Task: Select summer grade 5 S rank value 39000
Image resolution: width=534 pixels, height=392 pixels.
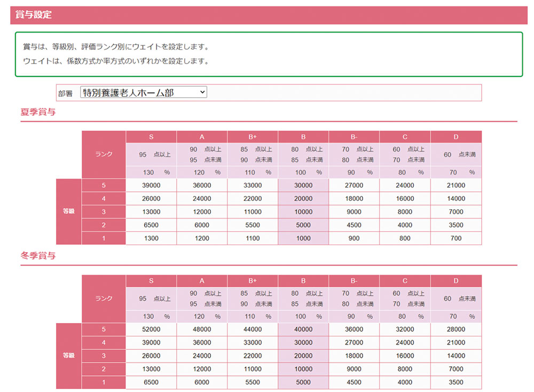Action: pos(151,185)
